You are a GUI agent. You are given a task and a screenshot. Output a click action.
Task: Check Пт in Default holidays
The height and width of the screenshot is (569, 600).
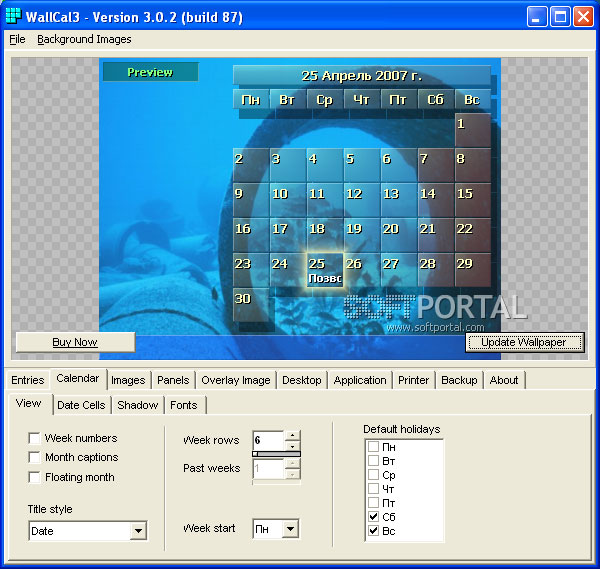coord(373,503)
